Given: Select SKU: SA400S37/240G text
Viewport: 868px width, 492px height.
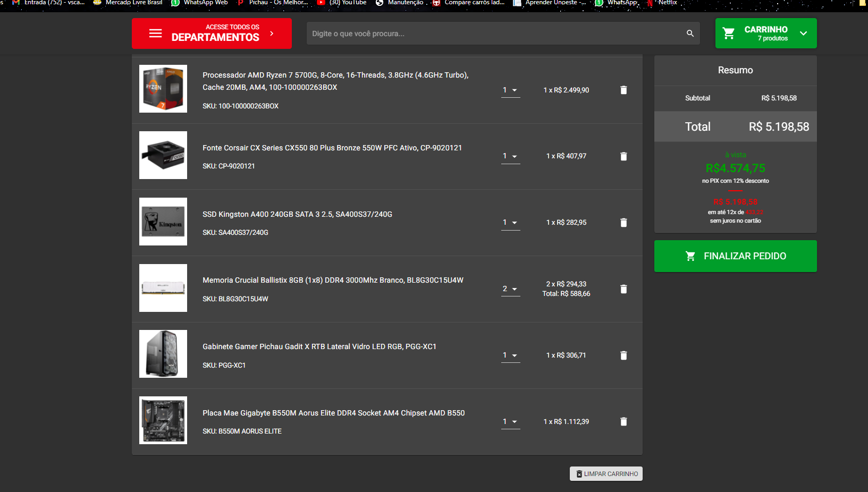Looking at the screenshot, I should [235, 233].
